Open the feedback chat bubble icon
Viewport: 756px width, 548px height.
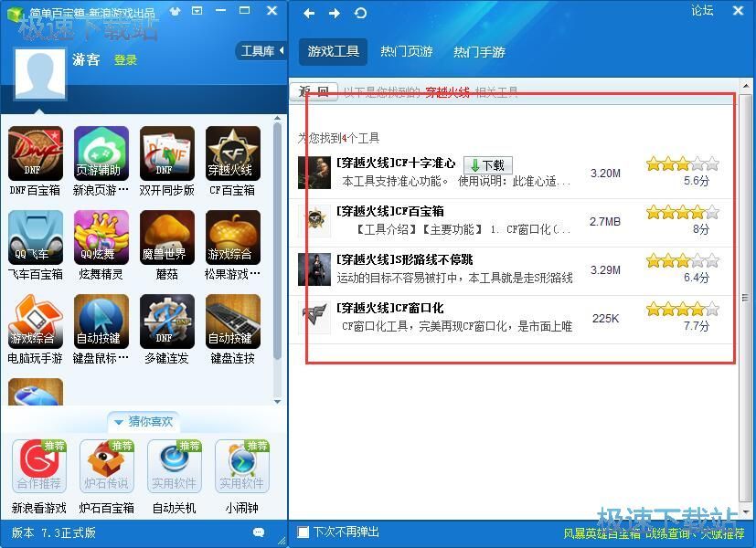tap(259, 532)
